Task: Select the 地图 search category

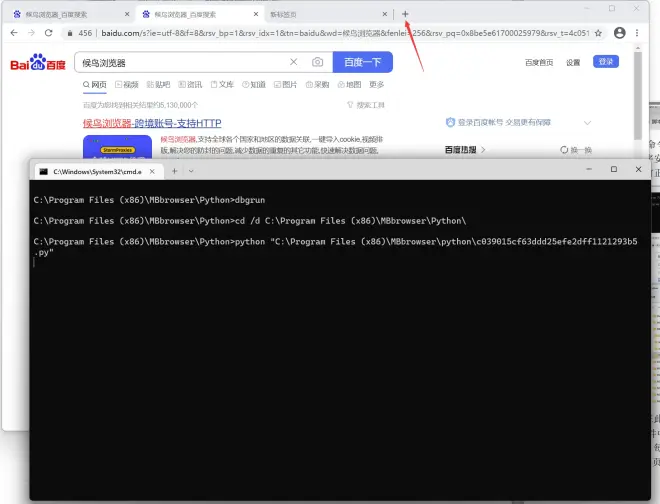Action: click(349, 85)
